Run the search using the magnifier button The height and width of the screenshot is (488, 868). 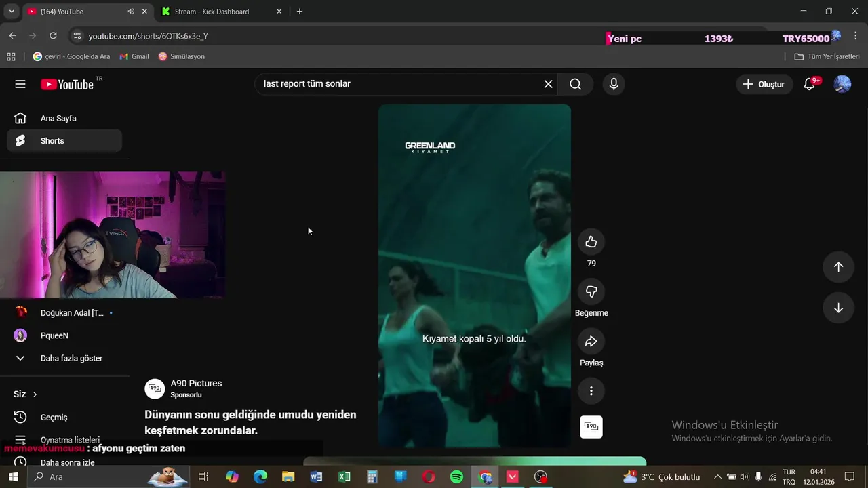pos(575,84)
